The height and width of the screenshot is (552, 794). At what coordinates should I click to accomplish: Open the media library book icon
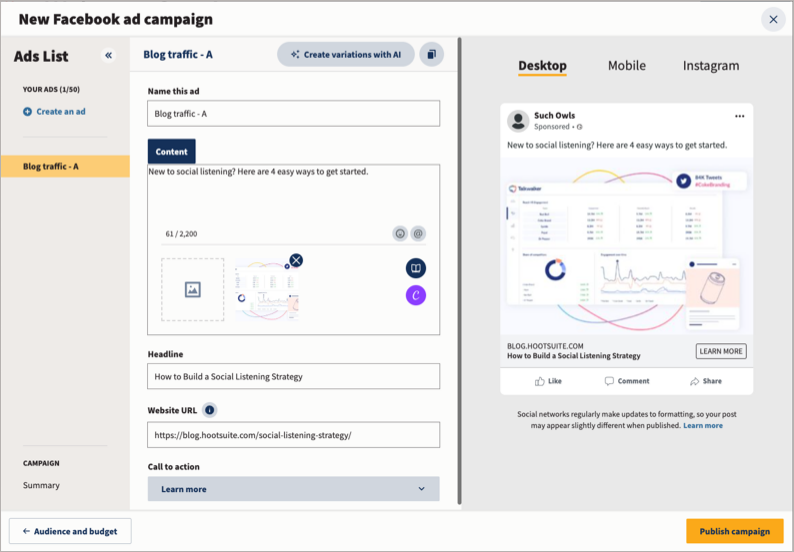coord(416,268)
